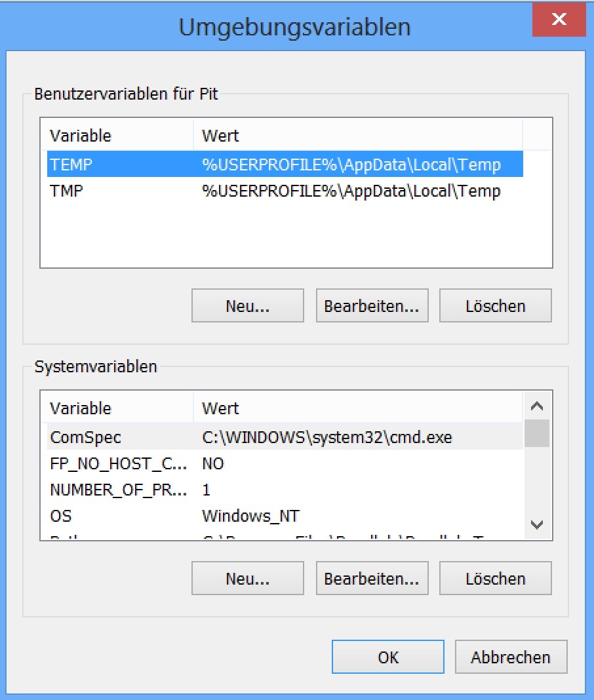
Task: Select the OS system variable
Action: pos(285,516)
